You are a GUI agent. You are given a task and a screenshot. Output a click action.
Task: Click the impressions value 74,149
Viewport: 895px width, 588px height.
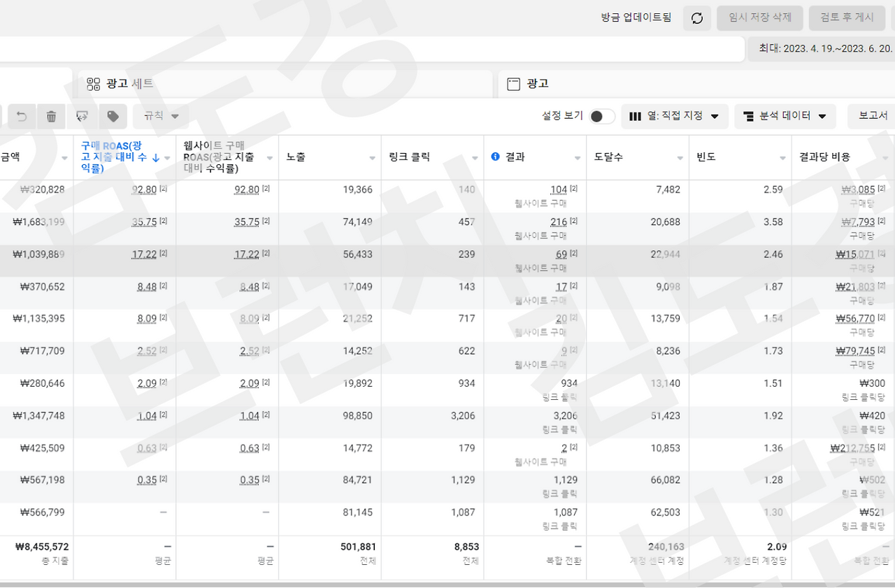pos(357,222)
